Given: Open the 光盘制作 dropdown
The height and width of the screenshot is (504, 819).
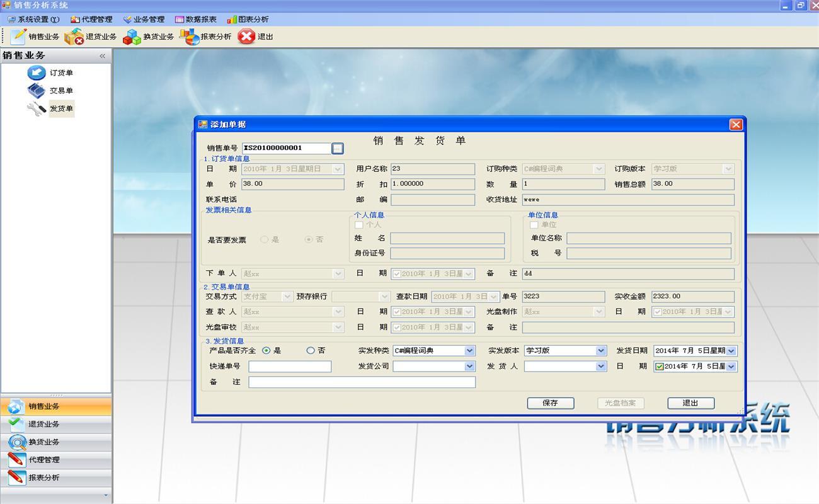Looking at the screenshot, I should tap(599, 312).
